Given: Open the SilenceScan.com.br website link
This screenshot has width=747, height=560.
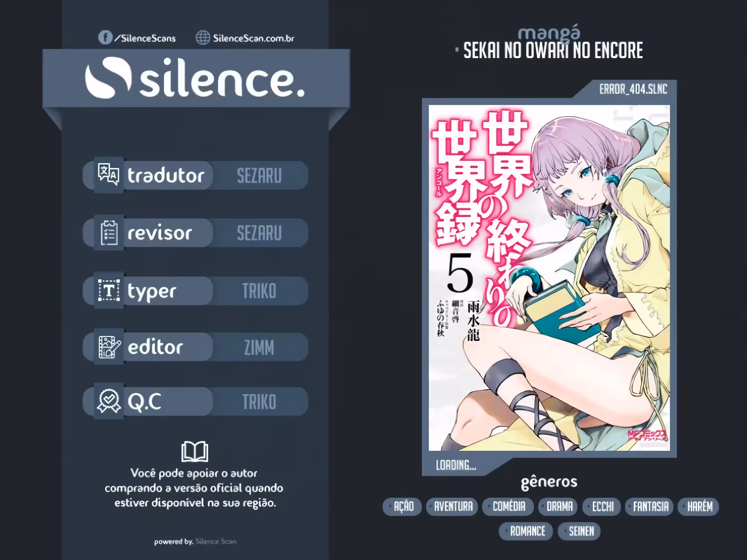Looking at the screenshot, I should (253, 38).
